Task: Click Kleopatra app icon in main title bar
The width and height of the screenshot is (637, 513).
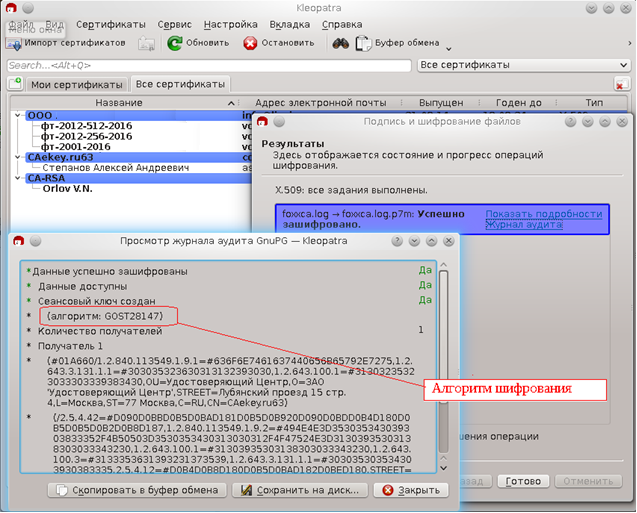Action: point(11,8)
